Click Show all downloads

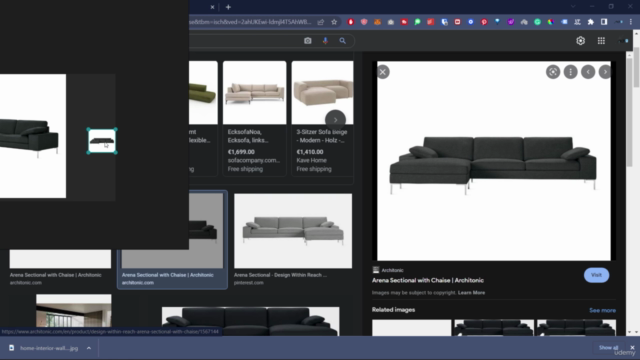tap(608, 348)
